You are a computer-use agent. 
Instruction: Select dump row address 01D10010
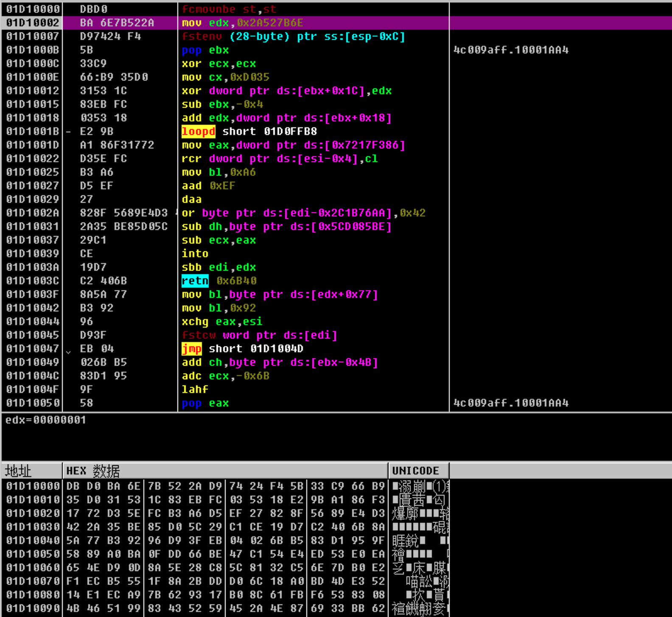(33, 500)
